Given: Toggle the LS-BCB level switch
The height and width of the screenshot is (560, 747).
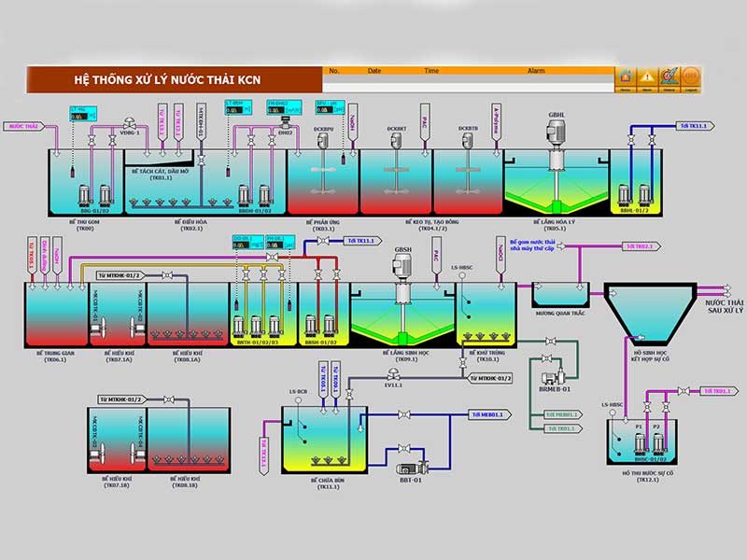Looking at the screenshot, I should click(x=297, y=401).
